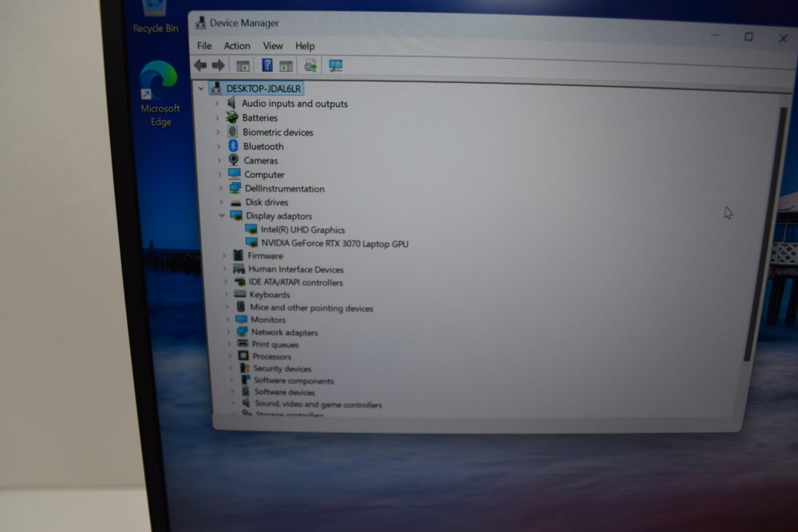
Task: Open the File menu
Action: coord(204,45)
